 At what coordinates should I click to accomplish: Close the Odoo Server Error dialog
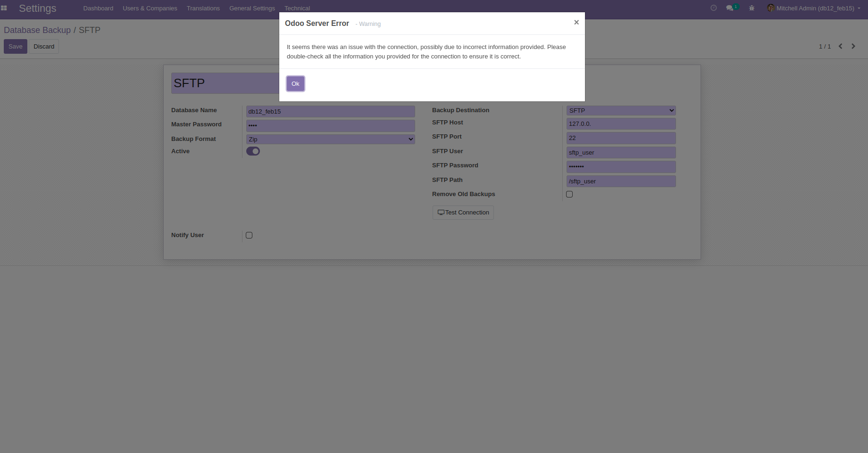click(576, 23)
